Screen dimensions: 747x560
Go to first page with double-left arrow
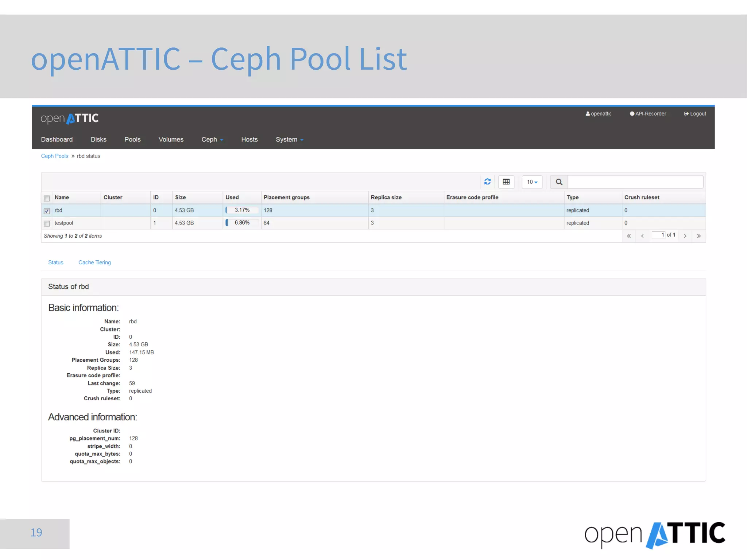point(629,236)
